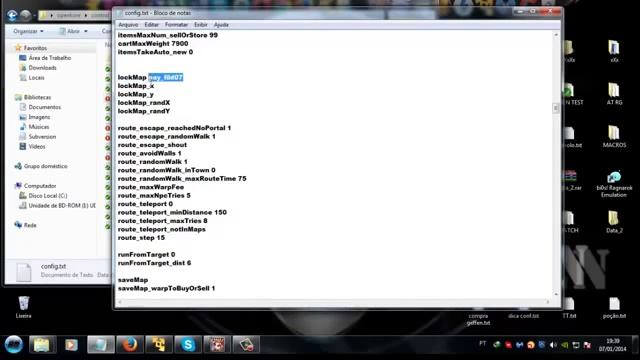Open Vídeos library in Explorer sidebar
Screen dimensions: 640x360
point(37,147)
